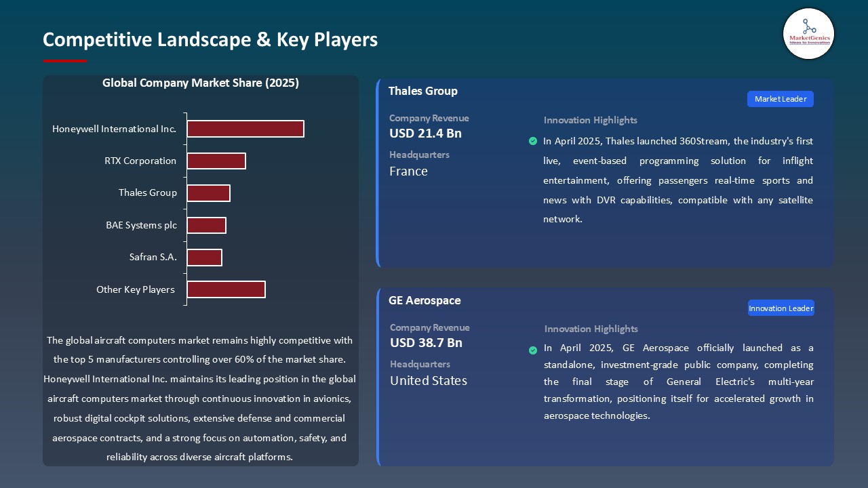
Task: Click the red underline beneath the slide title
Action: pos(64,59)
